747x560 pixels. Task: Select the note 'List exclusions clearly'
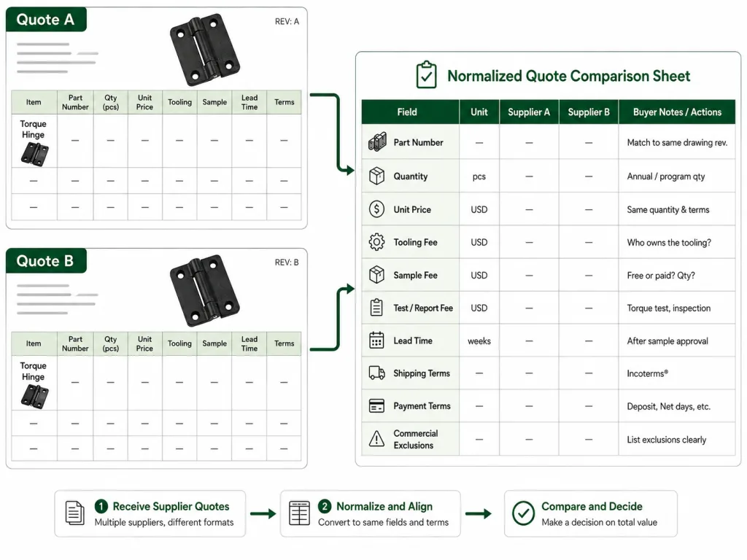click(667, 440)
